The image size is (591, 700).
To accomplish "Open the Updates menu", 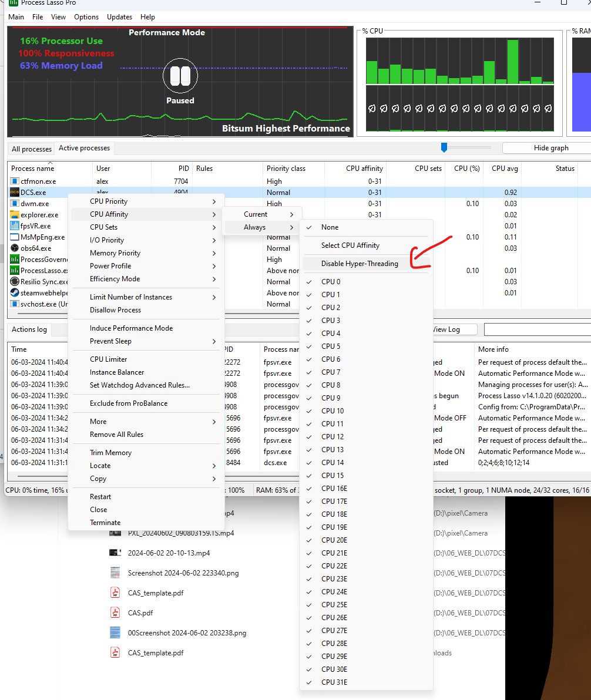I will (x=119, y=17).
